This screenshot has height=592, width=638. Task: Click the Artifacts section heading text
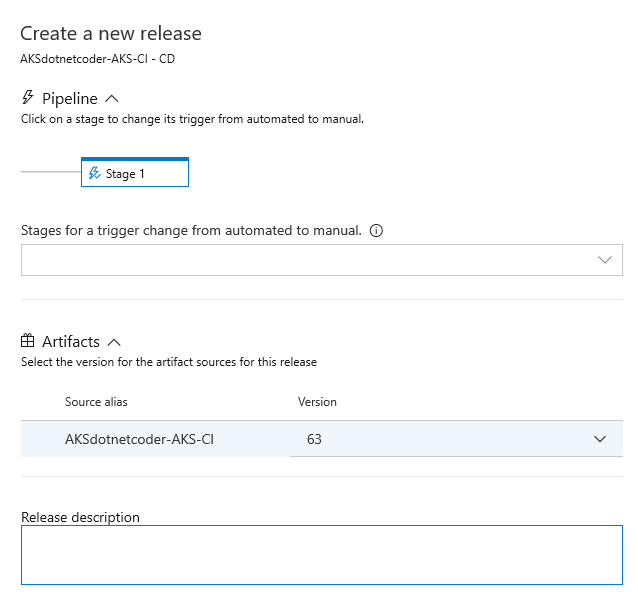pyautogui.click(x=71, y=342)
